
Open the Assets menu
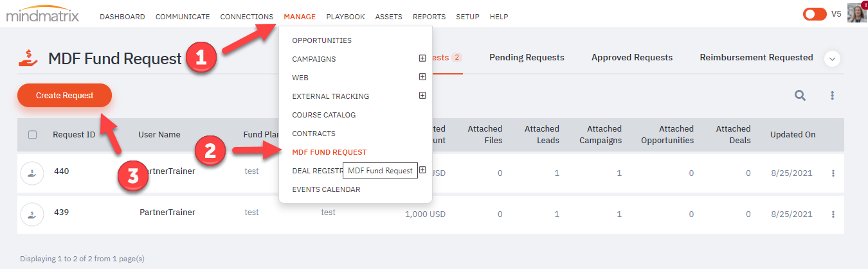[389, 17]
